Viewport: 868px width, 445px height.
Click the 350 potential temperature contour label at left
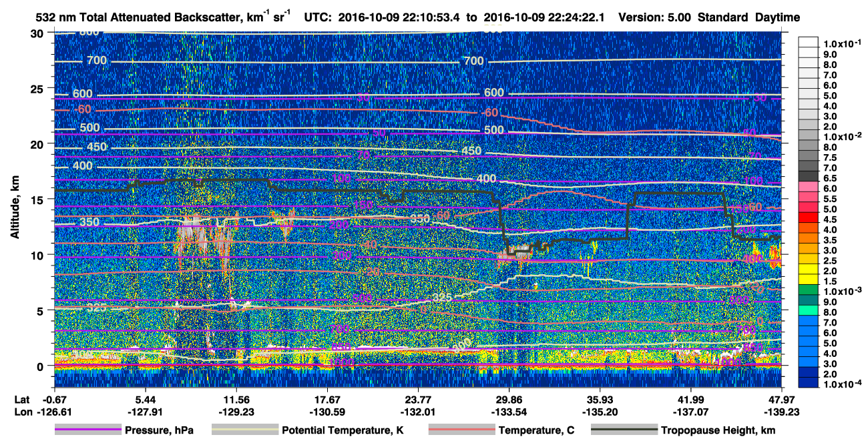pyautogui.click(x=89, y=222)
